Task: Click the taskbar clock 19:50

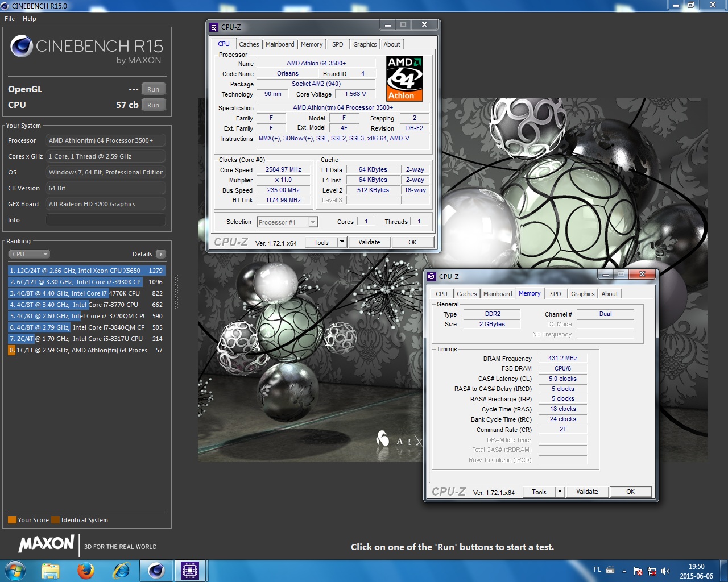Action: coord(696,567)
